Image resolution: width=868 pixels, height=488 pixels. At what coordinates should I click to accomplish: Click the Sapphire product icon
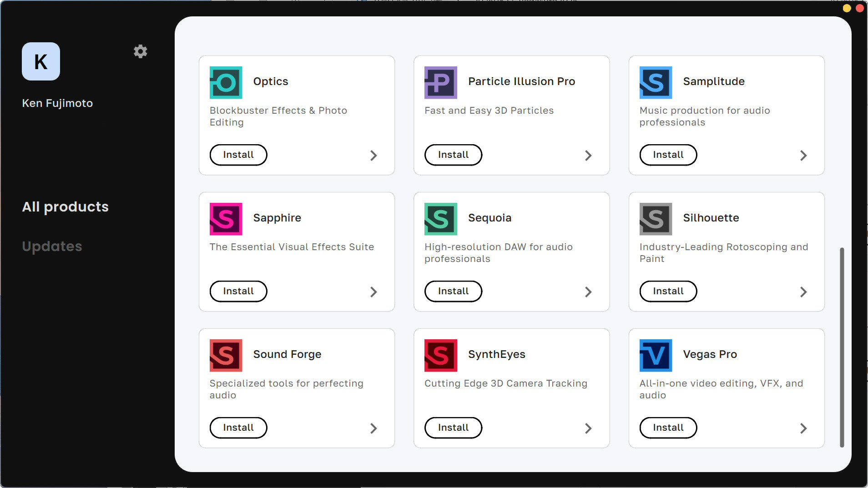(226, 219)
